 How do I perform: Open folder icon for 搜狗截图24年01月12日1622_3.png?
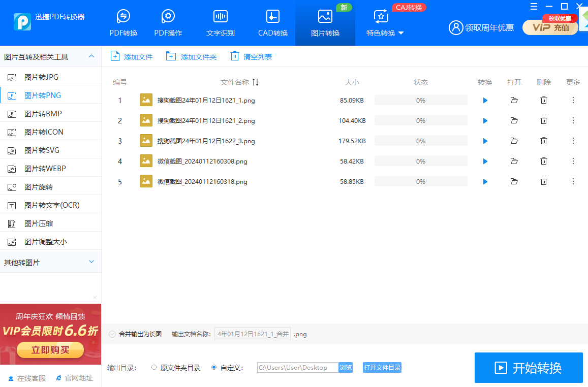pyautogui.click(x=514, y=141)
